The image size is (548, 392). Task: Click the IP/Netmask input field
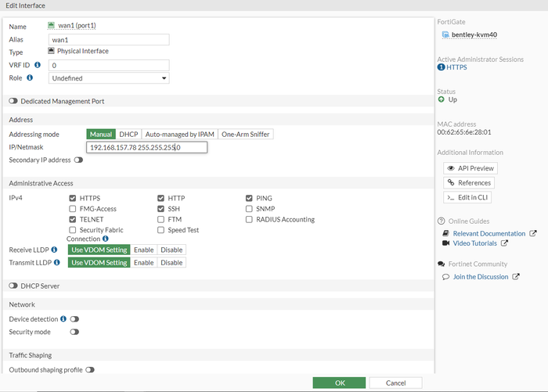tap(146, 147)
